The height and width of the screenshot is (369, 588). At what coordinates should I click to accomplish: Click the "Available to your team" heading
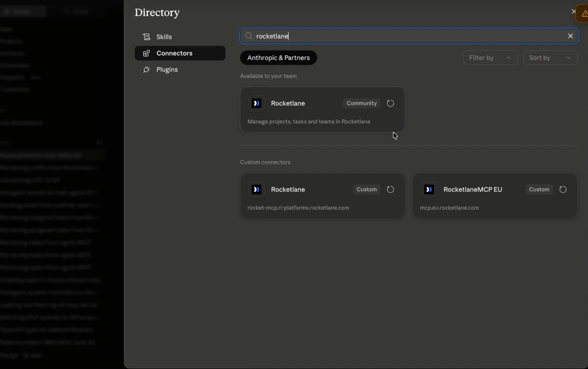coord(268,76)
